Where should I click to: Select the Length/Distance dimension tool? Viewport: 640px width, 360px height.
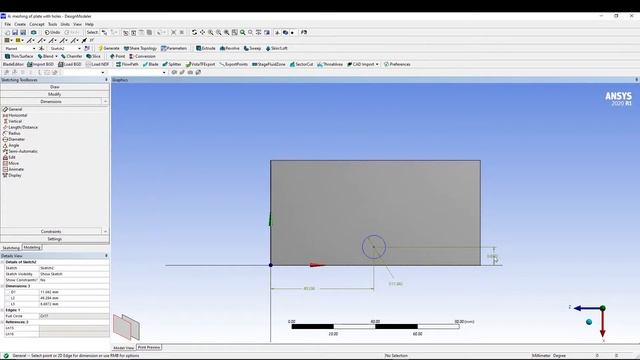[x=20, y=127]
